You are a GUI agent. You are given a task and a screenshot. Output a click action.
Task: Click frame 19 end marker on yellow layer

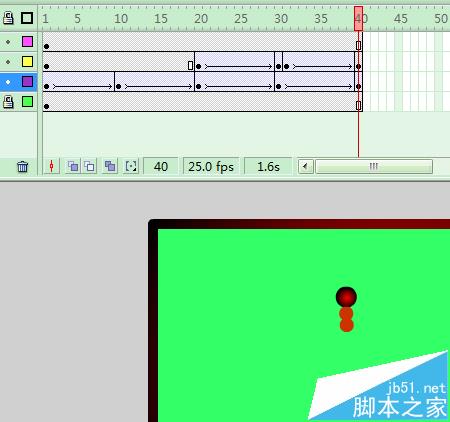click(190, 65)
